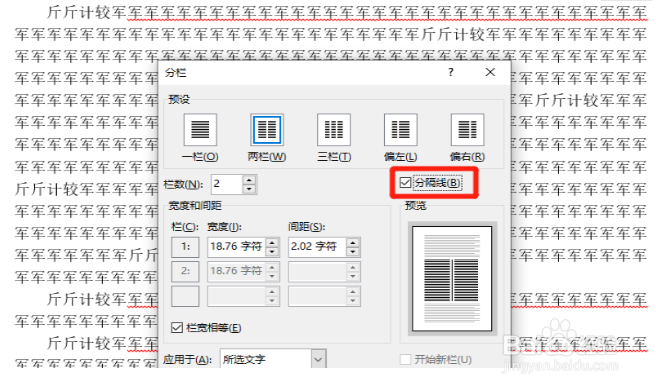This screenshot has width=656, height=389.
Task: Decrease column 1 spacing spinner down
Action: (x=353, y=251)
